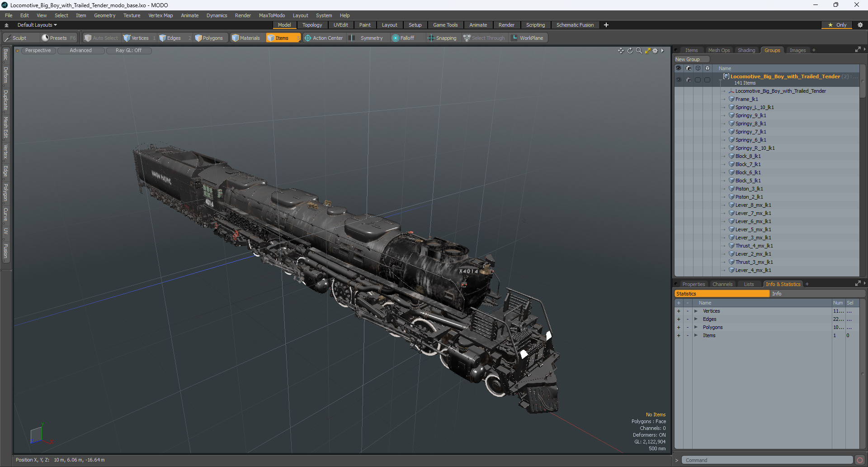The height and width of the screenshot is (467, 868).
Task: Expand the Groups panel to full size
Action: (858, 50)
